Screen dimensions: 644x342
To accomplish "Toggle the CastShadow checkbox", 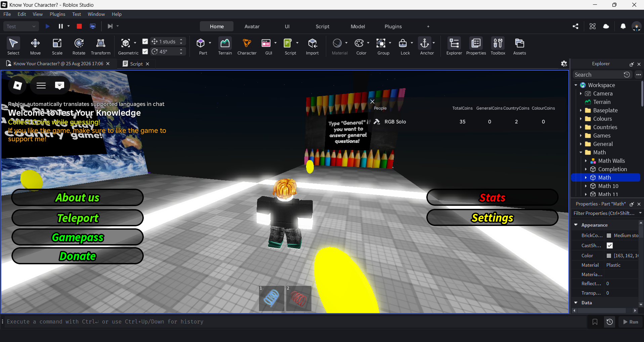I will [x=610, y=245].
